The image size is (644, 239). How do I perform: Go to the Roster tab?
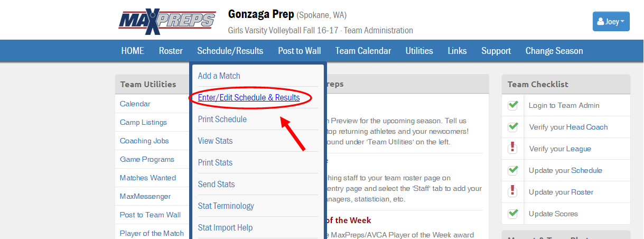point(171,51)
